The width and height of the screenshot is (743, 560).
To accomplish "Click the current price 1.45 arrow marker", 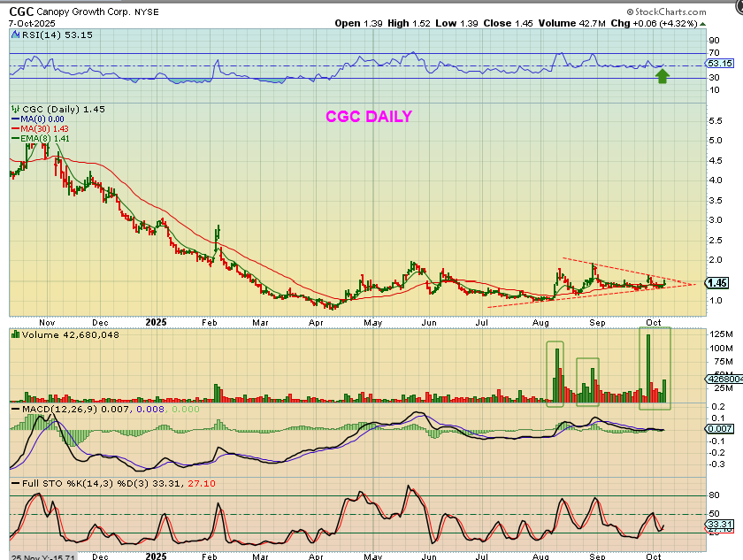I will pyautogui.click(x=716, y=282).
